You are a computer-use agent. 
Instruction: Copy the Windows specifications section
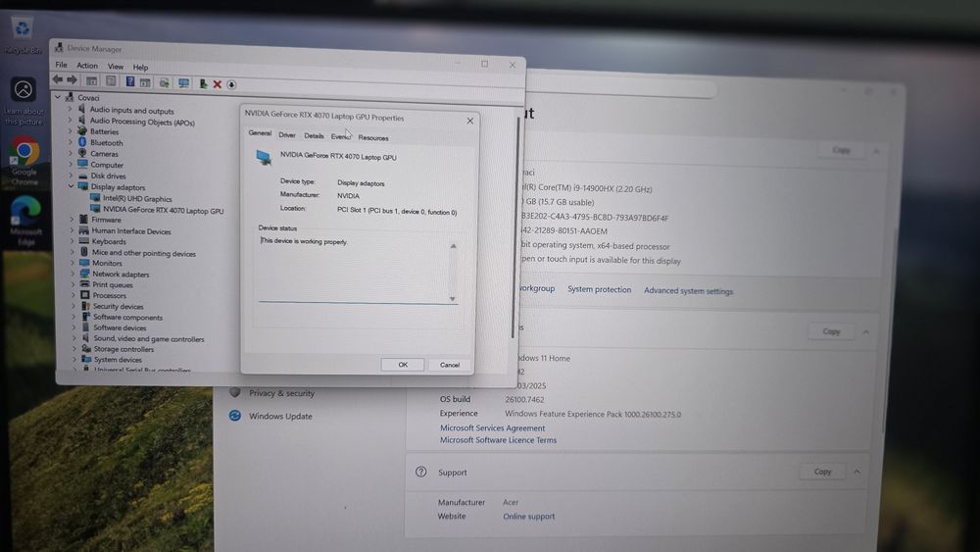tap(831, 331)
